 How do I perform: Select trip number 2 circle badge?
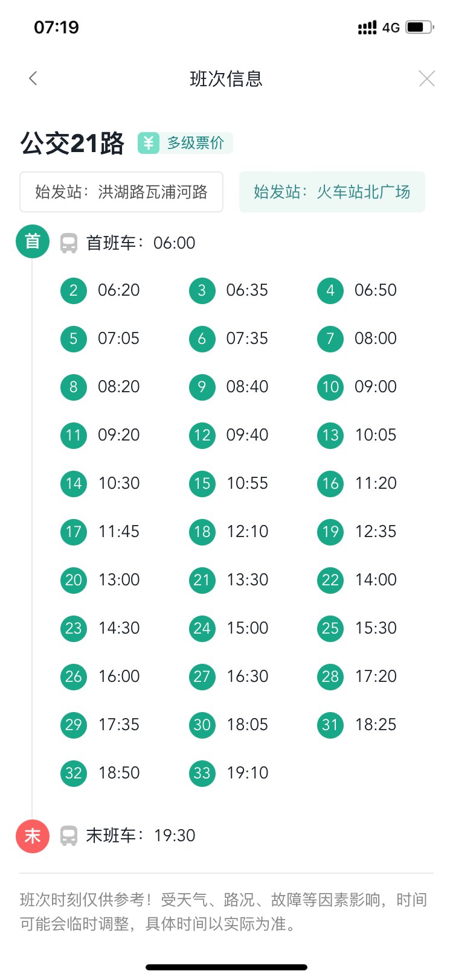coord(74,290)
